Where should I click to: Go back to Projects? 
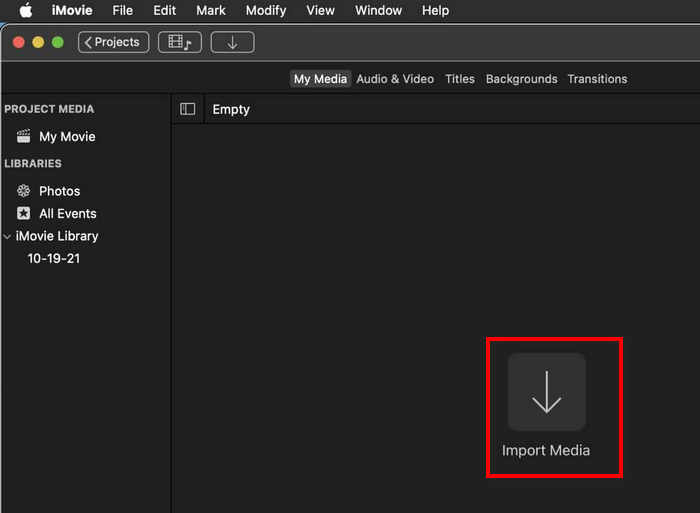point(113,42)
